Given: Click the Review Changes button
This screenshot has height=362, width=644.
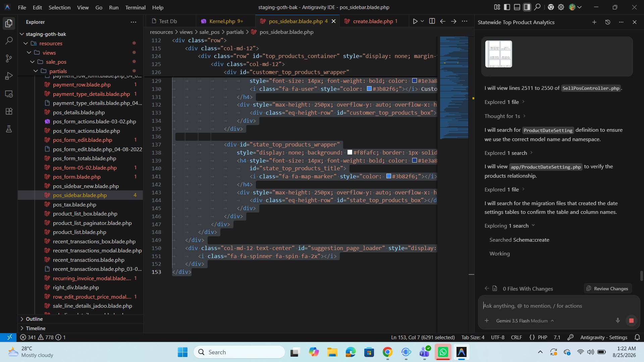Looking at the screenshot, I should click(x=607, y=289).
